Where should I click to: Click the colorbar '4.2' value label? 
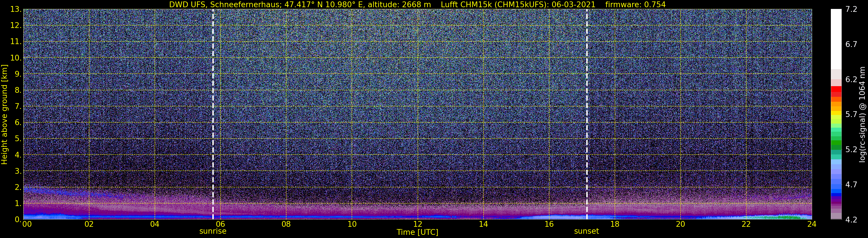pos(851,220)
